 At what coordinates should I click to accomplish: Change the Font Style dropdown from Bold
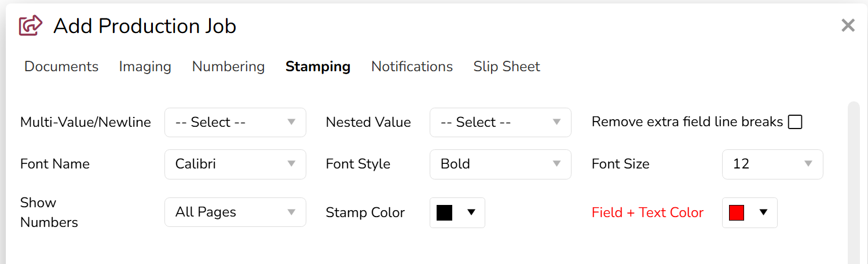pyautogui.click(x=500, y=164)
